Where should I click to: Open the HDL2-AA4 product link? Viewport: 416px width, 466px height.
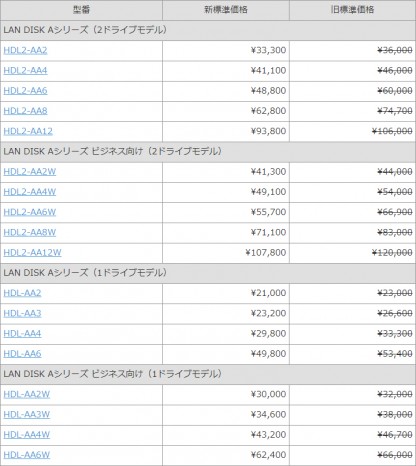[25, 71]
